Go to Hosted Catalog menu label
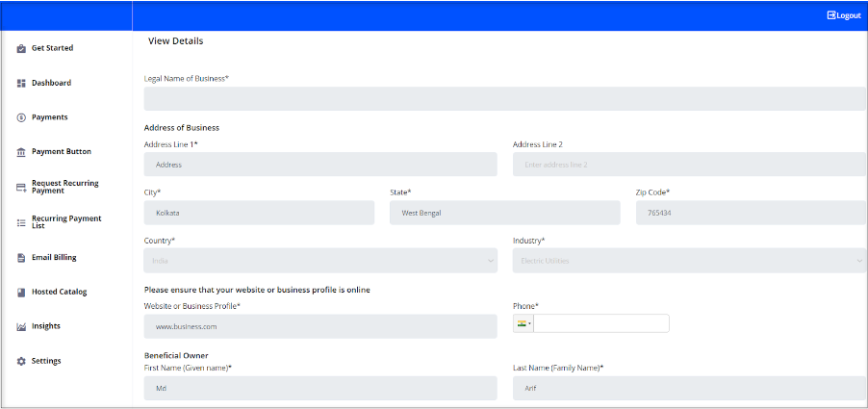The width and height of the screenshot is (868, 409). (x=59, y=292)
